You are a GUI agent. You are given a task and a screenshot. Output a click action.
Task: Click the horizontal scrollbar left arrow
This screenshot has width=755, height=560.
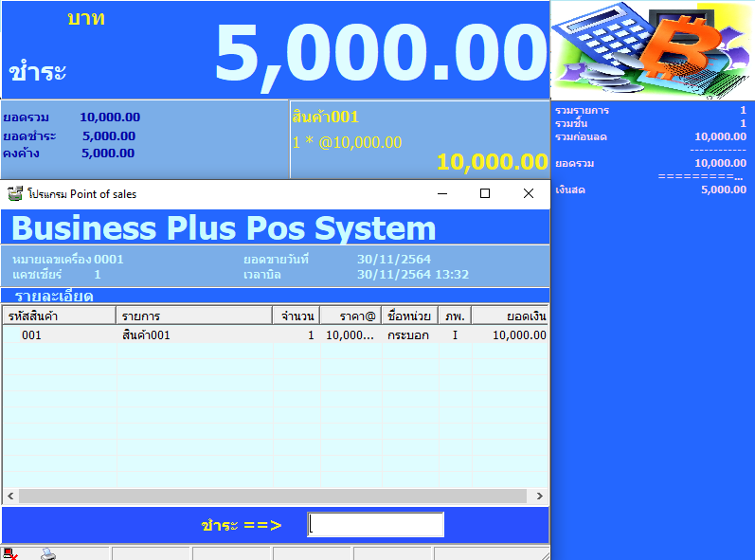click(10, 497)
